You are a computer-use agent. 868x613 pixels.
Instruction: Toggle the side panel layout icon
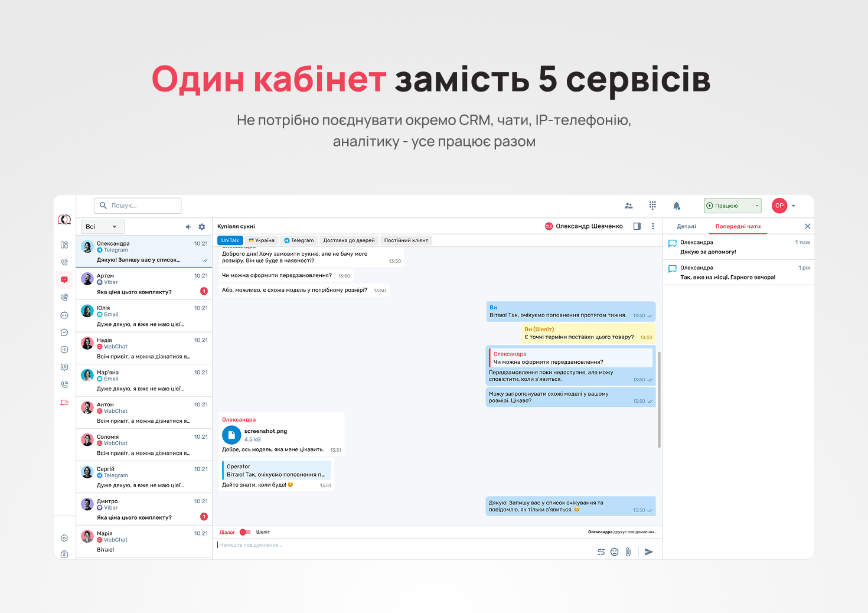tap(637, 226)
